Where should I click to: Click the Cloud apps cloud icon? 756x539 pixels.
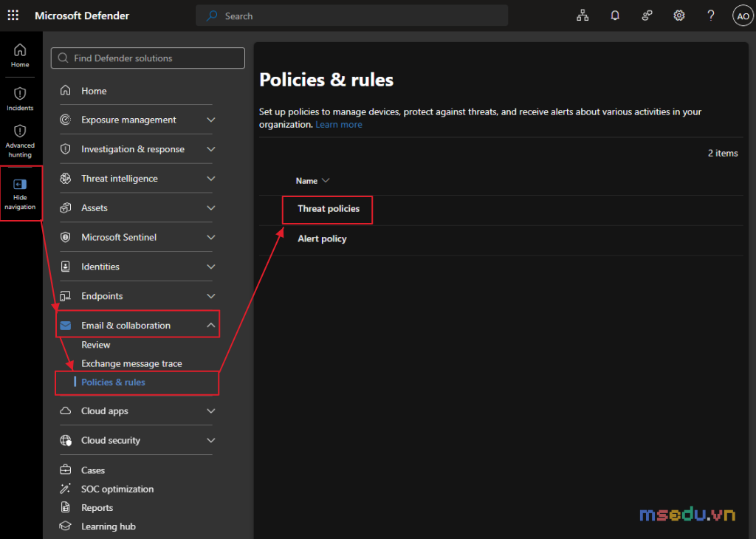(66, 411)
